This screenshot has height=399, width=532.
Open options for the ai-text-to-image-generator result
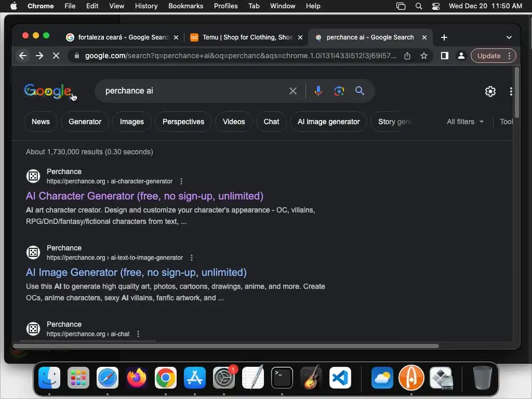point(192,258)
